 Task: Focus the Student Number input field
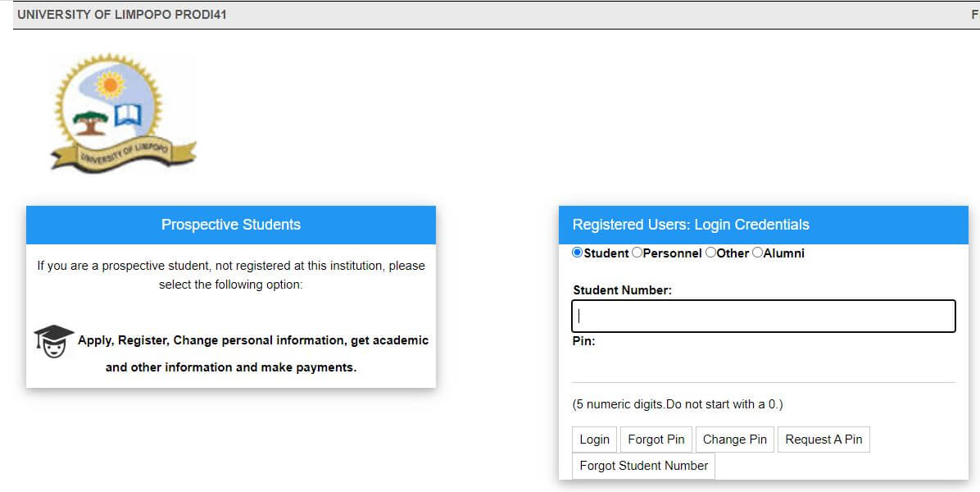(x=763, y=316)
